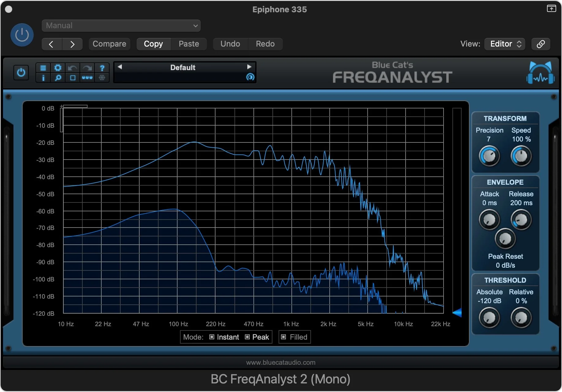Click the Copy button
The height and width of the screenshot is (392, 562).
[153, 44]
